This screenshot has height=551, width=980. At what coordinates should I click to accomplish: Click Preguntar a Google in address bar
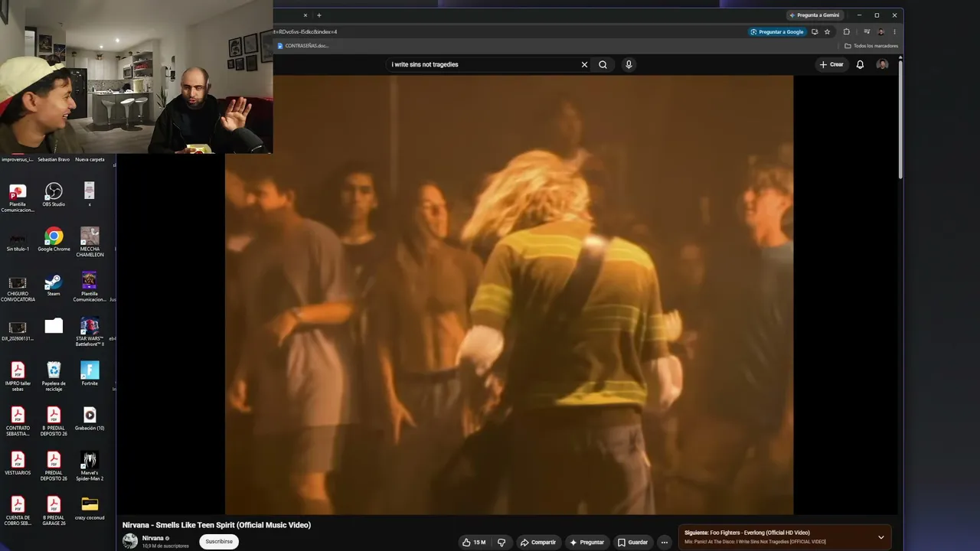pyautogui.click(x=777, y=31)
